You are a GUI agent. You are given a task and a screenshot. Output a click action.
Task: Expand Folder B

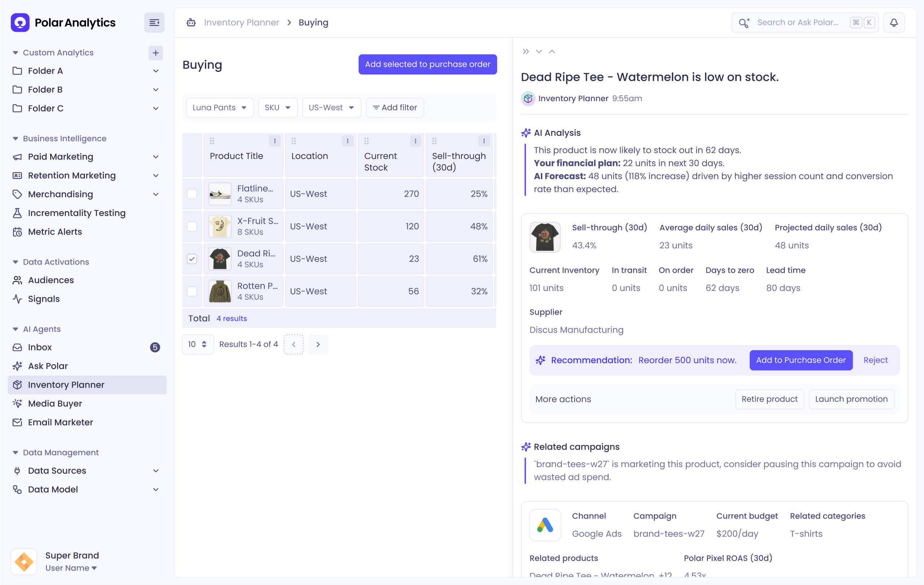pos(156,90)
